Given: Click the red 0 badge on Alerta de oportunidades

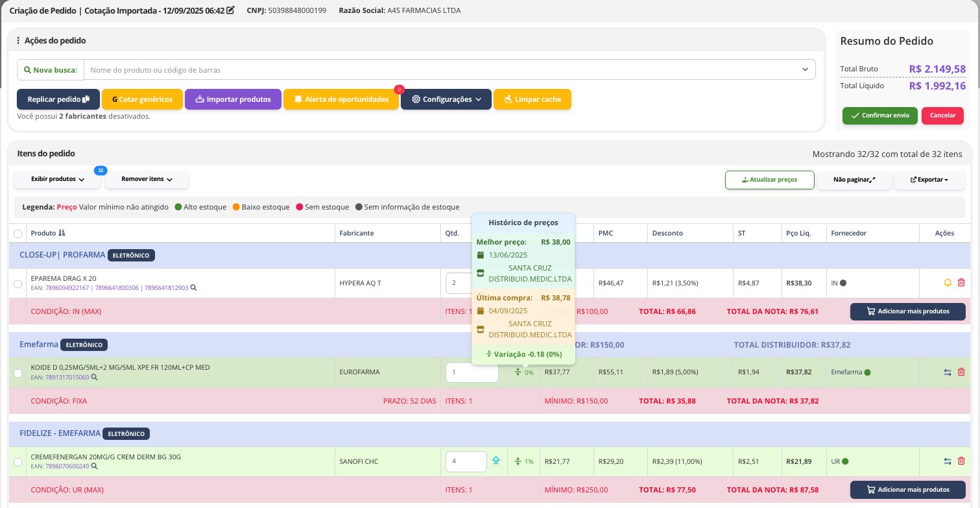Looking at the screenshot, I should (x=399, y=90).
